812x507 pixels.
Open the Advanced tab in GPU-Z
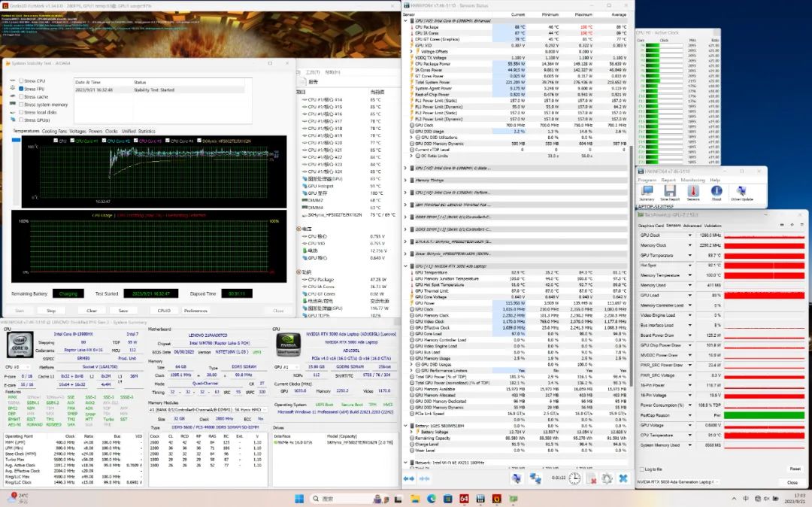pos(692,225)
